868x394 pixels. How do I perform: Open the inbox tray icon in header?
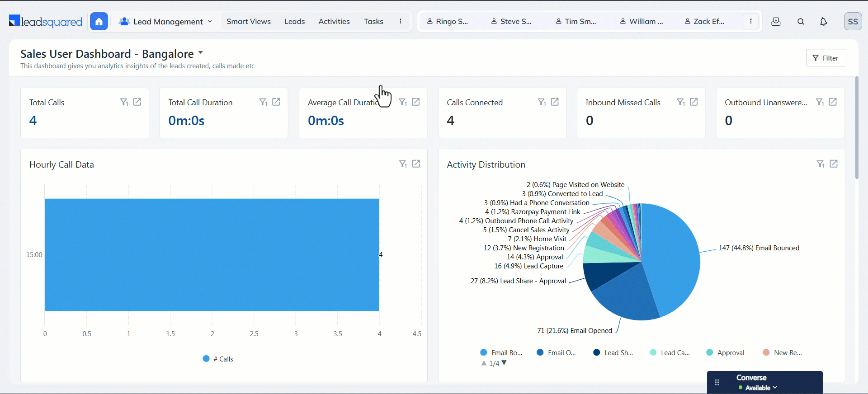(776, 21)
